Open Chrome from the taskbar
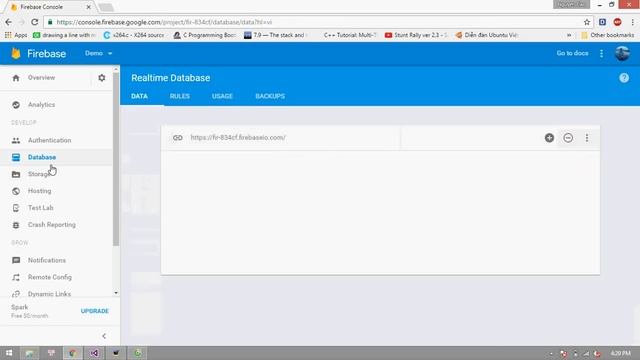 click(x=73, y=353)
